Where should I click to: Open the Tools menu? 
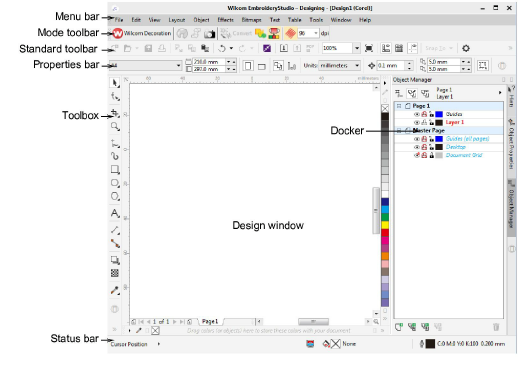pyautogui.click(x=316, y=20)
